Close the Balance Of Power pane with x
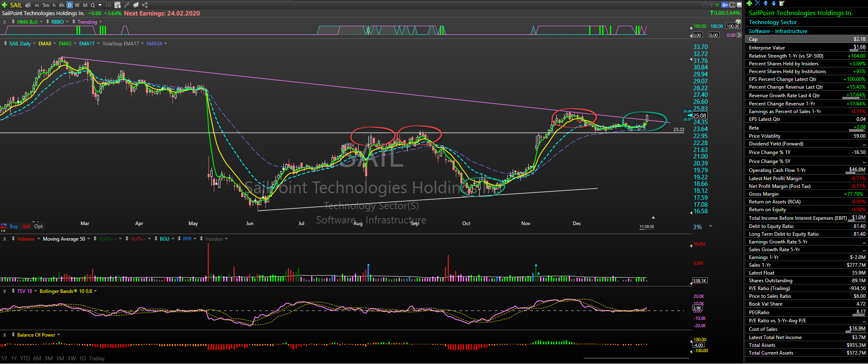Screen dimensions: 868x364 click(x=4, y=335)
